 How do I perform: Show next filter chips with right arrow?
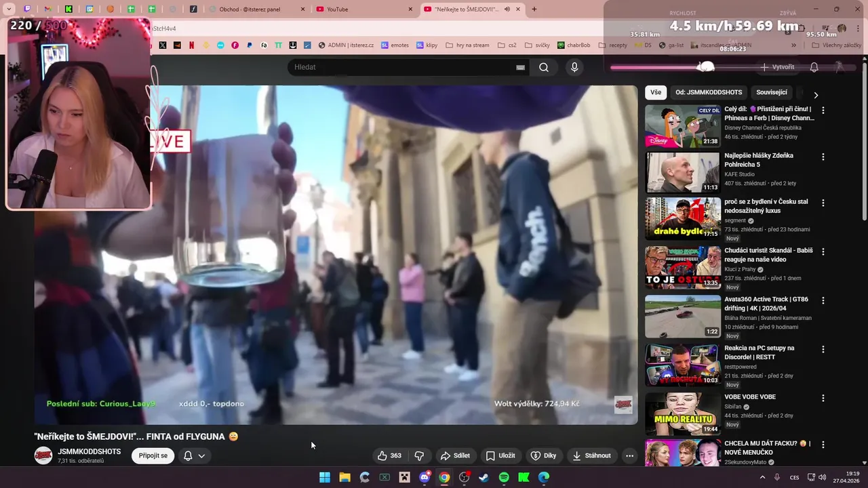click(816, 95)
